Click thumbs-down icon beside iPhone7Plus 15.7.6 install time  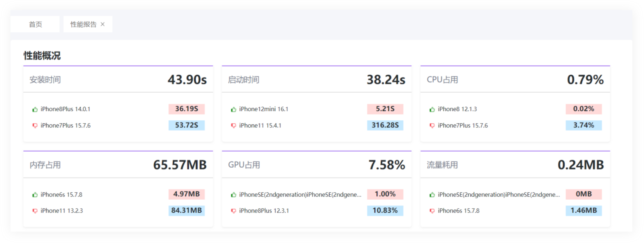(x=35, y=126)
